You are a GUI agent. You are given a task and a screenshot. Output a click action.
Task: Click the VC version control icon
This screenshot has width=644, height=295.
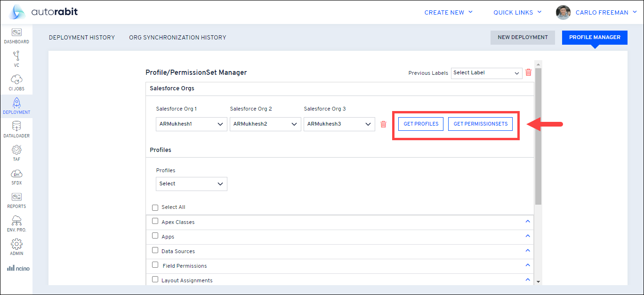click(16, 56)
